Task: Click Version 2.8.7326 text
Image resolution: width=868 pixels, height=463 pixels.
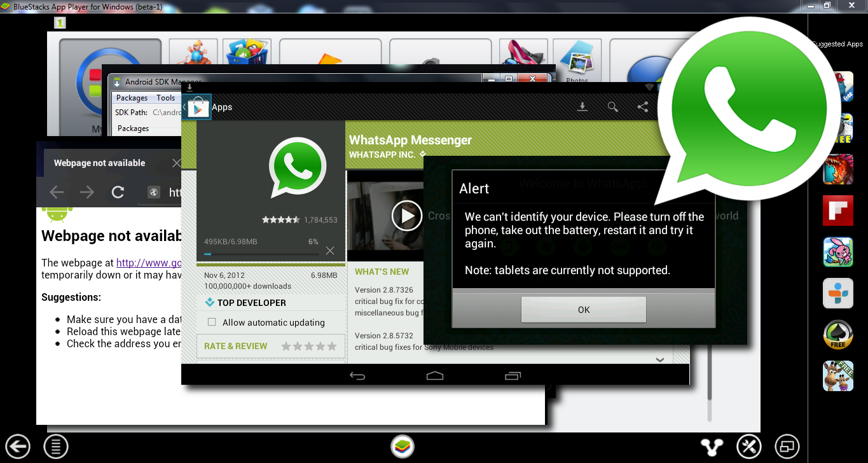Action: click(384, 290)
